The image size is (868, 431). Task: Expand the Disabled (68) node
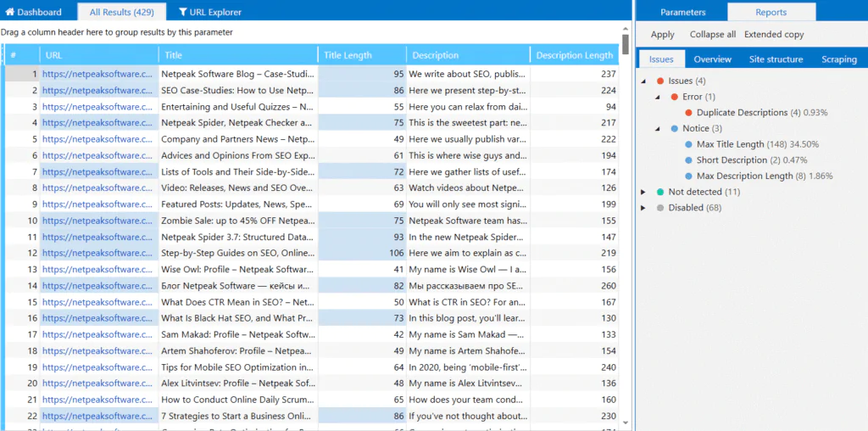click(643, 208)
